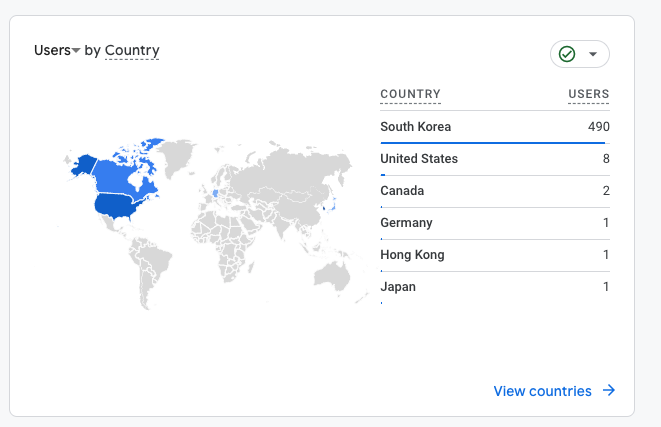The image size is (661, 427).
Task: Click Alaska region on the map
Action: point(83,165)
